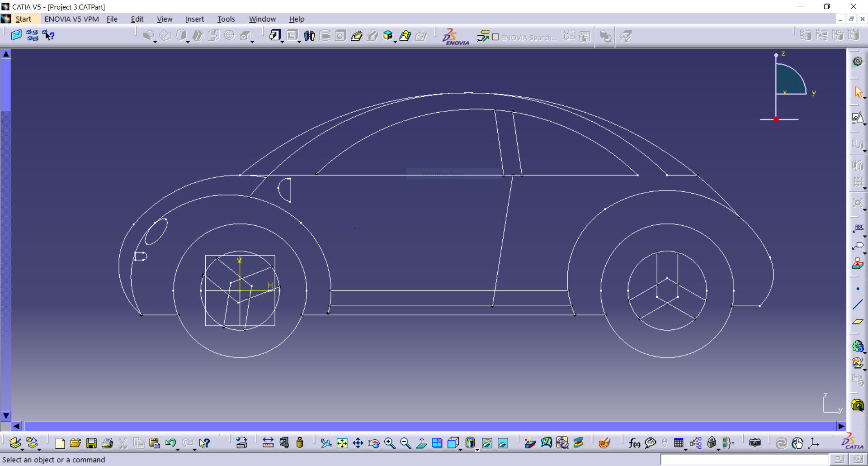Click the Select arrow tool

[x=858, y=92]
